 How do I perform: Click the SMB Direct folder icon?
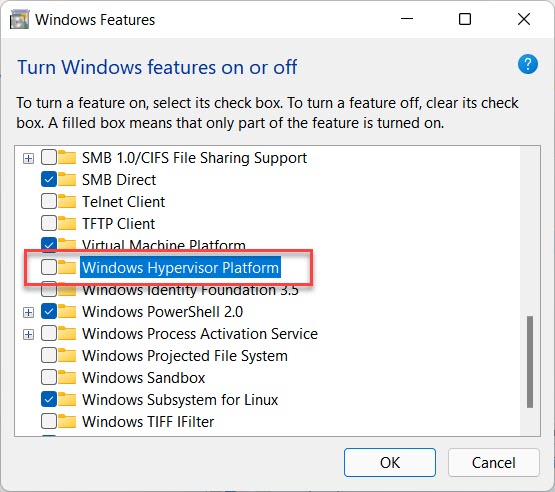[x=67, y=179]
